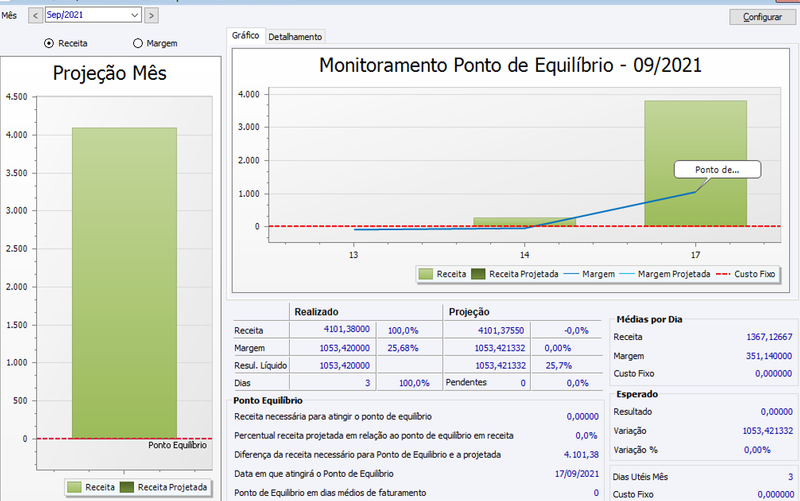800x501 pixels.
Task: Click the 'Realizado' column header
Action: click(316, 312)
